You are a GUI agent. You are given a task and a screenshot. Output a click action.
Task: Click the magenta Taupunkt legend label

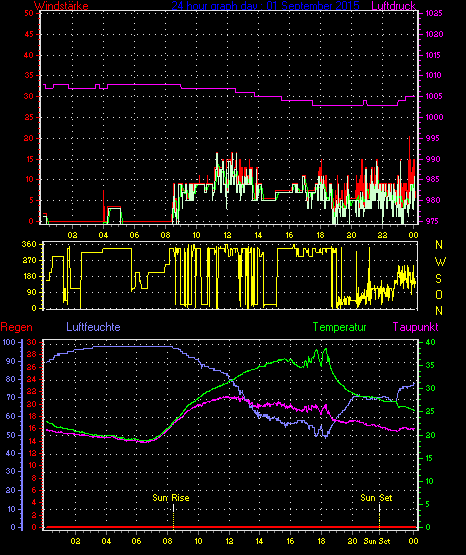(x=415, y=327)
